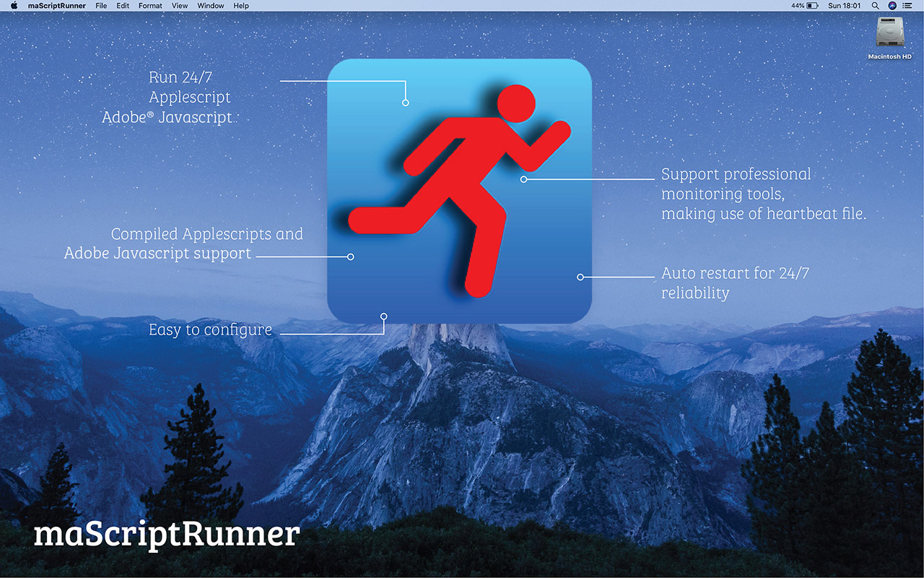924x578 pixels.
Task: Activate Siri from the menu bar
Action: click(891, 6)
